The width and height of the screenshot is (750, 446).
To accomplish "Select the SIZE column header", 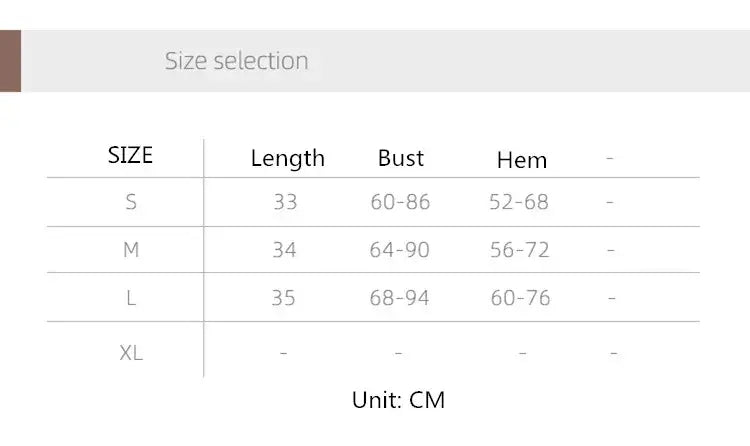I will [x=130, y=155].
